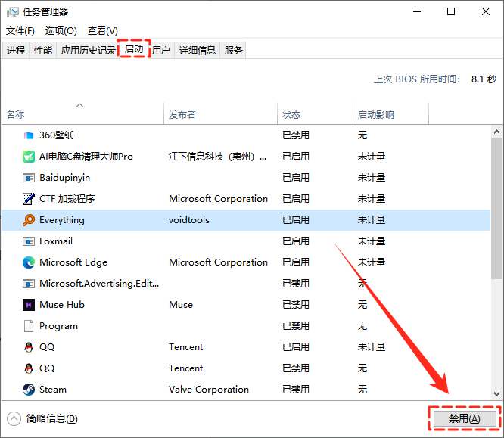Select the Muse Hub name text

pyautogui.click(x=62, y=305)
